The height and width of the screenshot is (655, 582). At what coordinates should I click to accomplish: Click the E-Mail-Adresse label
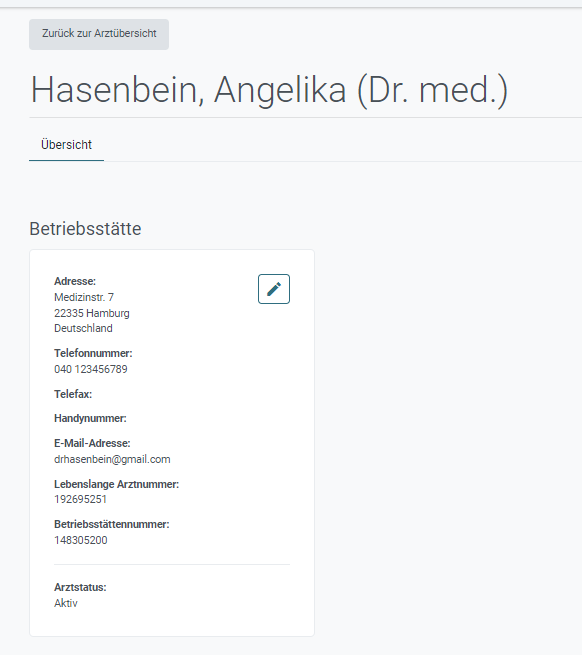(x=92, y=443)
